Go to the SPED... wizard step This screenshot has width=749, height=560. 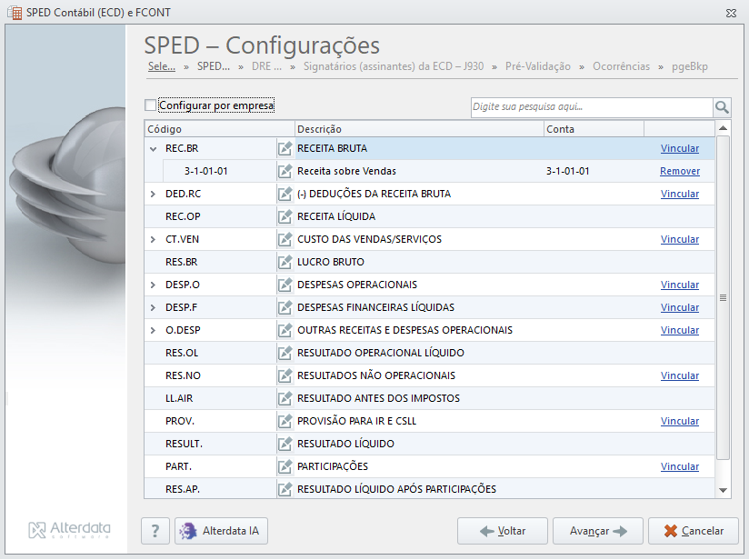pos(214,66)
